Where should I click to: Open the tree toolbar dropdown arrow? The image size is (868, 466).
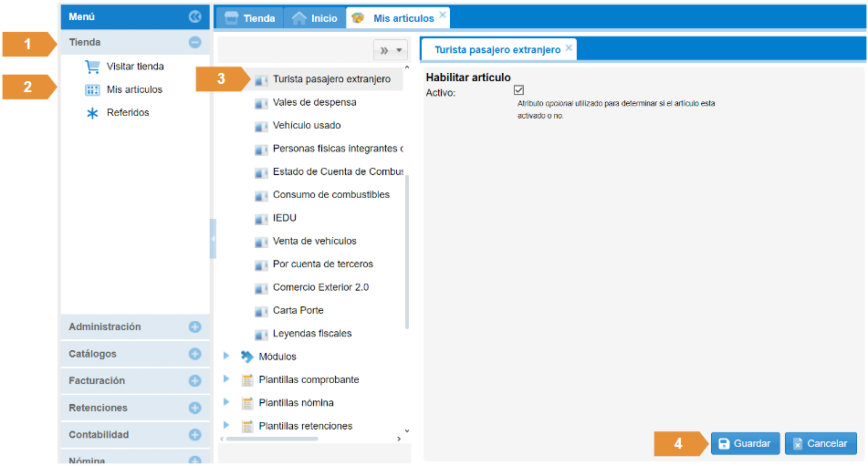(399, 51)
